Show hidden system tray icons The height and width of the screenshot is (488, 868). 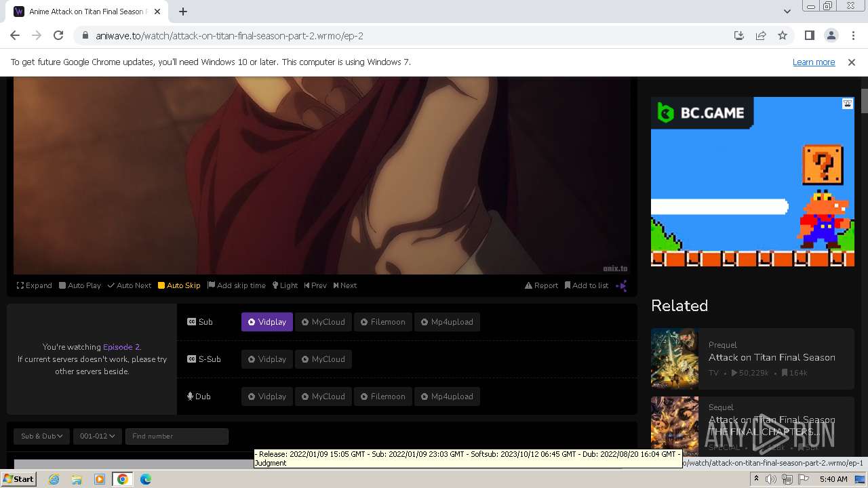click(756, 479)
